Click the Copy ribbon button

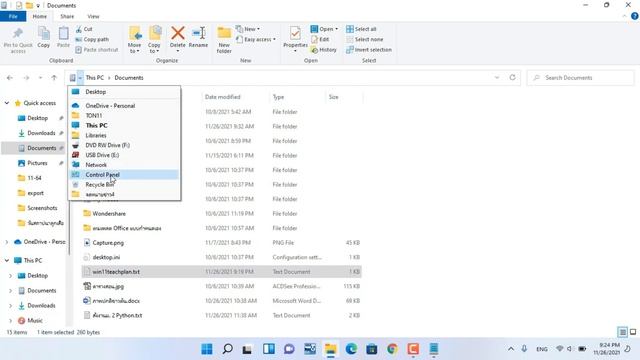pos(44,38)
